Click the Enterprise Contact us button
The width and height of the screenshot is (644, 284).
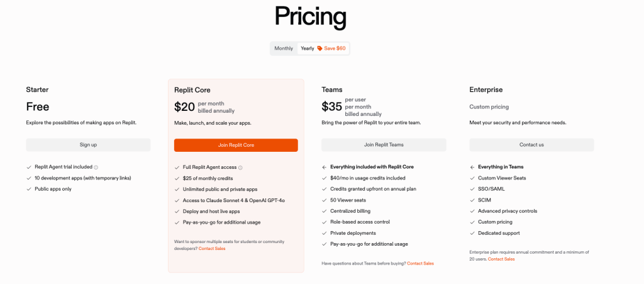pyautogui.click(x=531, y=145)
